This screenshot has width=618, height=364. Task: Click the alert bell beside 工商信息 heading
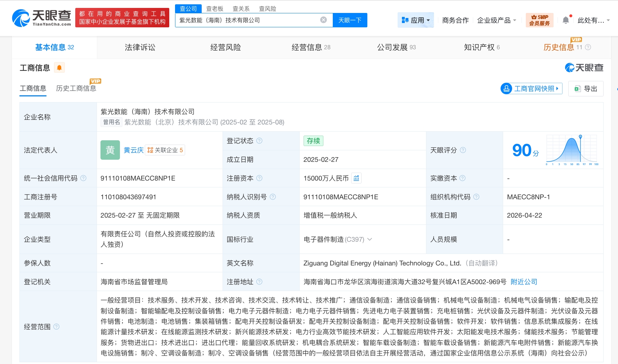[x=59, y=67]
